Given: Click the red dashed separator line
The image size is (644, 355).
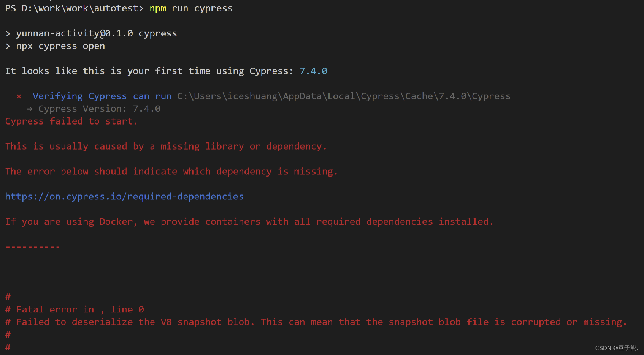Looking at the screenshot, I should 33,247.
